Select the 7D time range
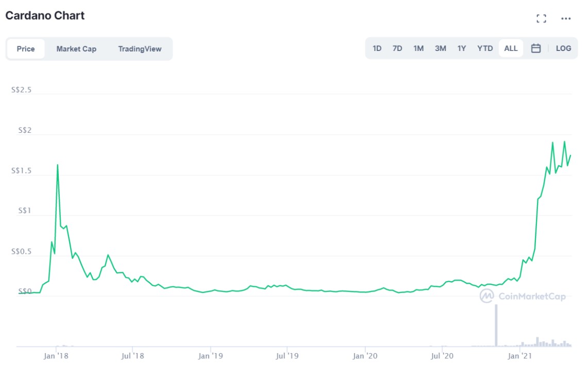Screen dimensions: 588x366 pos(397,48)
